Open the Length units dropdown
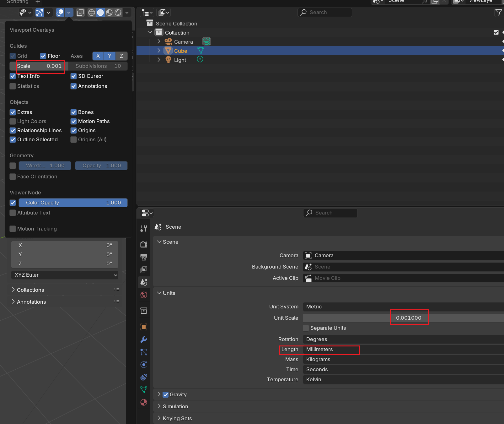The image size is (504, 424). pyautogui.click(x=403, y=349)
